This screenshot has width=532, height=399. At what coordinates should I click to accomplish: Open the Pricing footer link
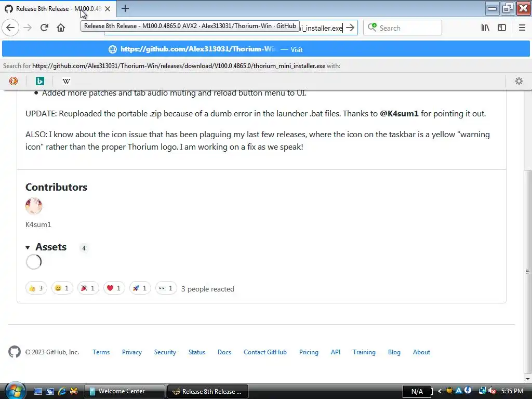tap(309, 352)
